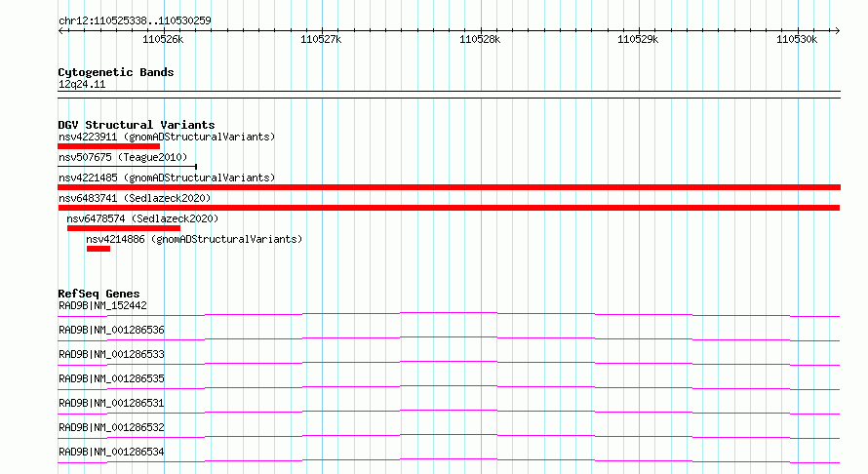This screenshot has height=474, width=868.
Task: Select transcript RAD9B|NM_001286535 label
Action: [x=111, y=378]
